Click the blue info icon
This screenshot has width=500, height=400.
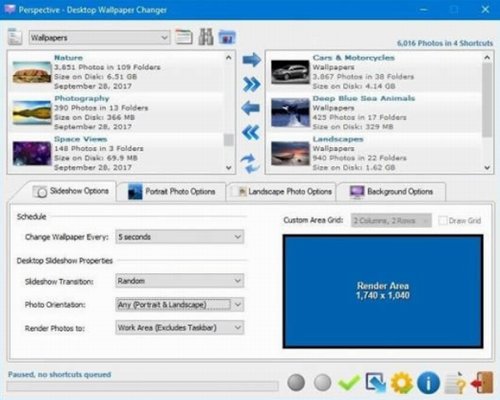tap(428, 383)
